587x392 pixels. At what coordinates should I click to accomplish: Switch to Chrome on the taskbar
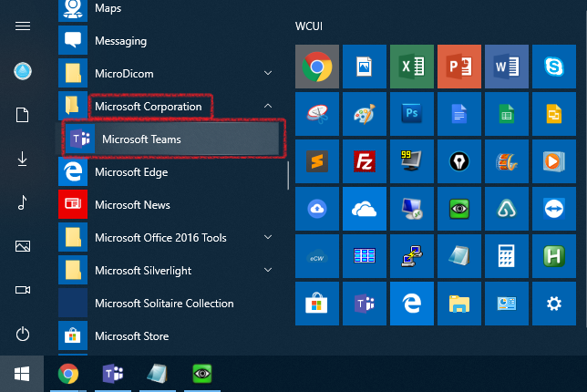tap(68, 374)
